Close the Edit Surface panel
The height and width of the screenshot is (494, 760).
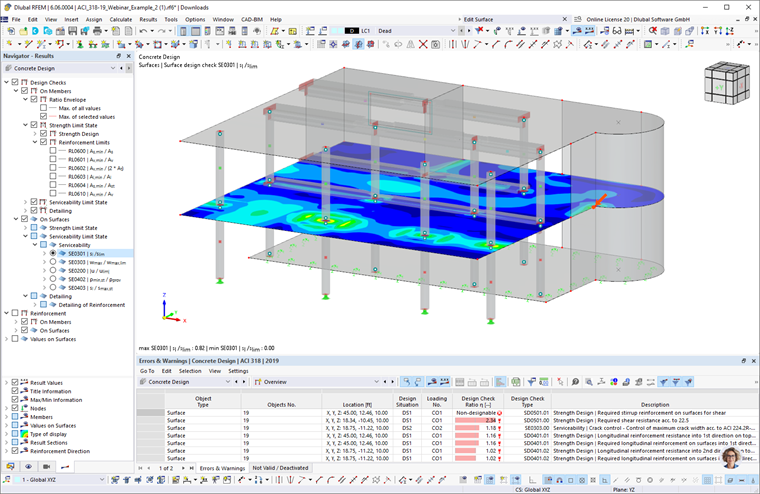[x=565, y=19]
